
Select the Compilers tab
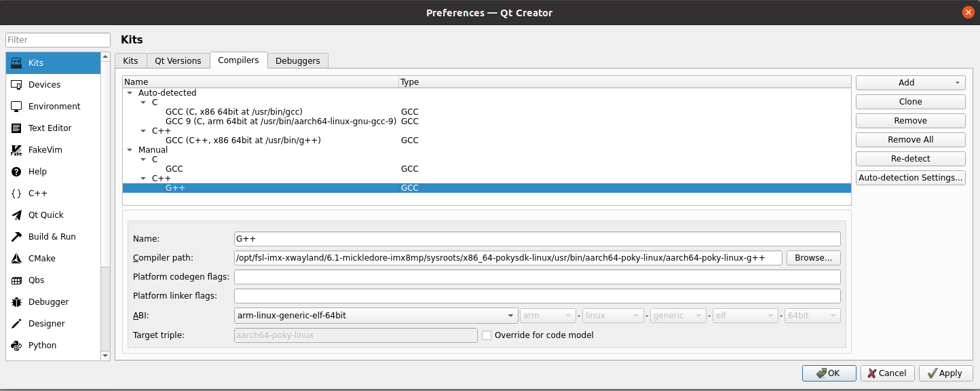click(x=238, y=60)
